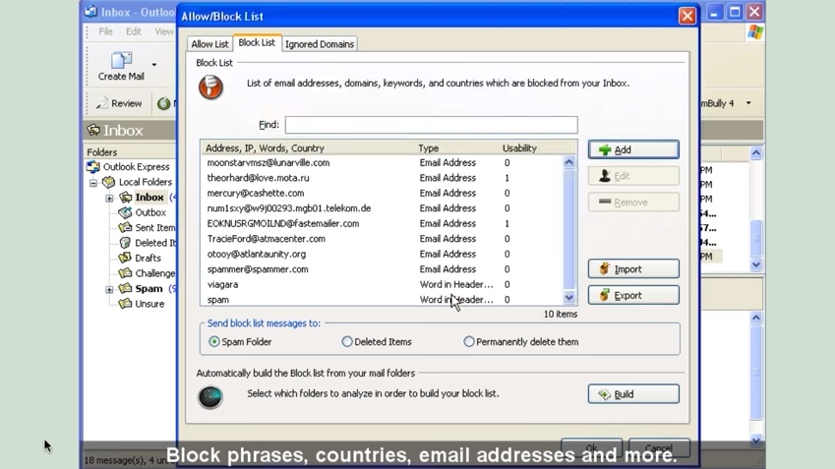
Task: Select moonstarvmsz@lunarville.com entry
Action: [x=382, y=163]
